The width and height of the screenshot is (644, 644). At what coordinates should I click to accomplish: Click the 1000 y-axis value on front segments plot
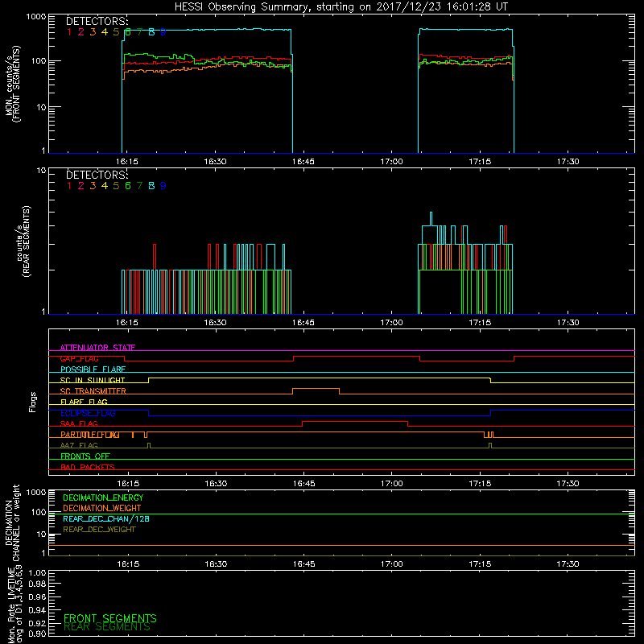click(35, 17)
